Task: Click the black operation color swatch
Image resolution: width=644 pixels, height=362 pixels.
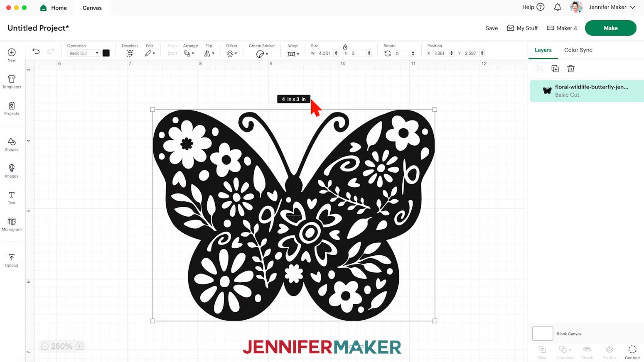Action: tap(106, 53)
